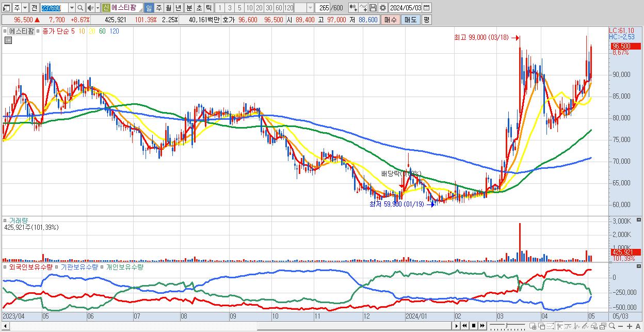
Task: Click the 기관보유수량 legend label
Action: click(x=79, y=267)
